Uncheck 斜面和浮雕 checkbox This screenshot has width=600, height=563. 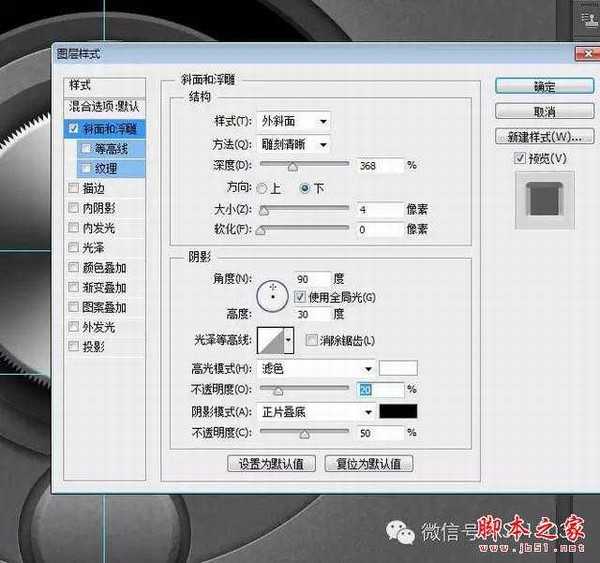(x=73, y=129)
